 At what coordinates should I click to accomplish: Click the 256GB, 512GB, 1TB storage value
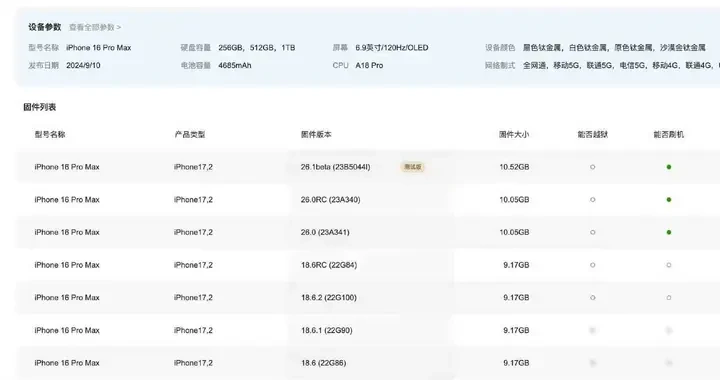[x=257, y=48]
